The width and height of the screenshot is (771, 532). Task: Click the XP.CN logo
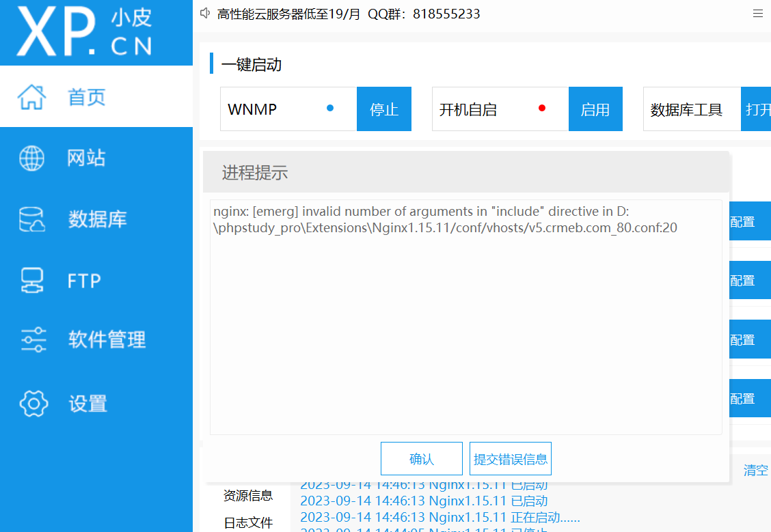(x=85, y=31)
